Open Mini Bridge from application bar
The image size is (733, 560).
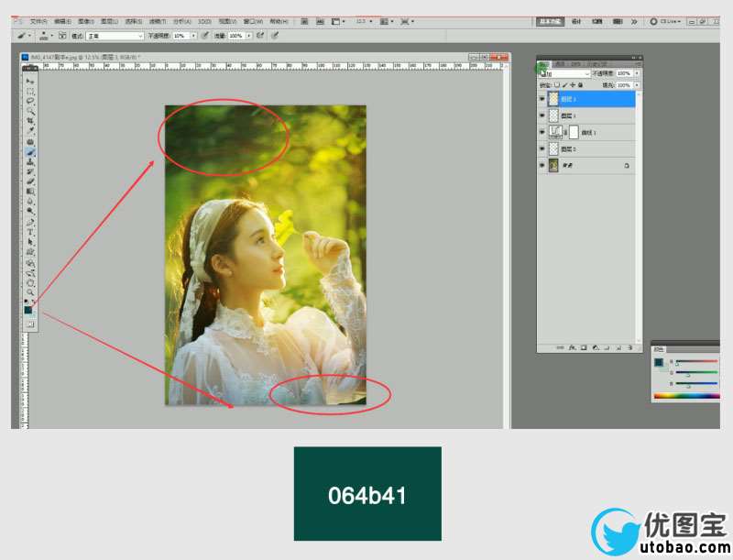320,21
